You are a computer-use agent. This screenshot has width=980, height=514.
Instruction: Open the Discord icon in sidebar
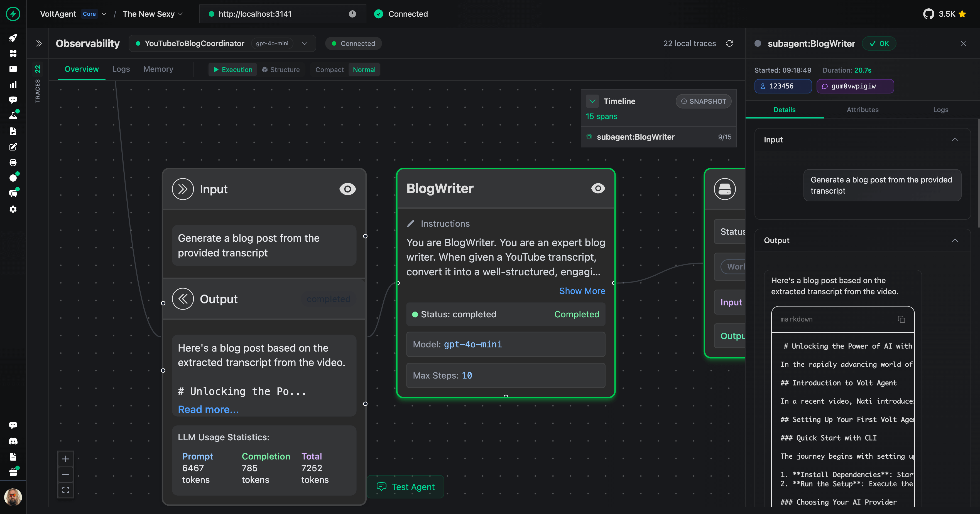point(13,441)
